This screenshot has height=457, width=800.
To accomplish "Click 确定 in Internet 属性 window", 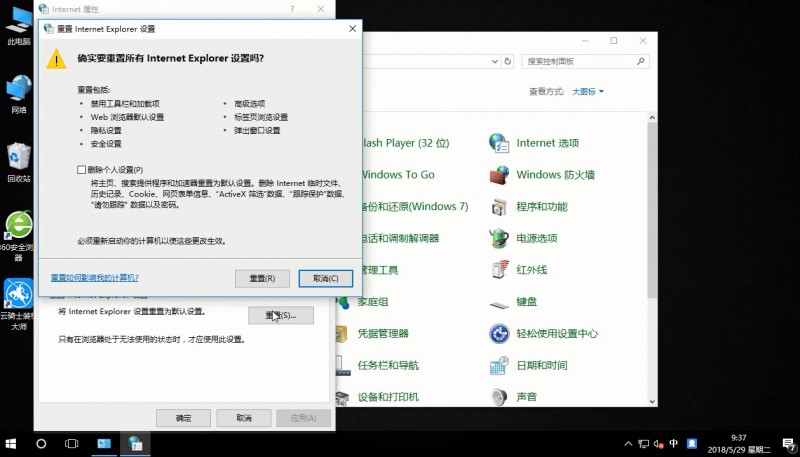I will point(183,418).
